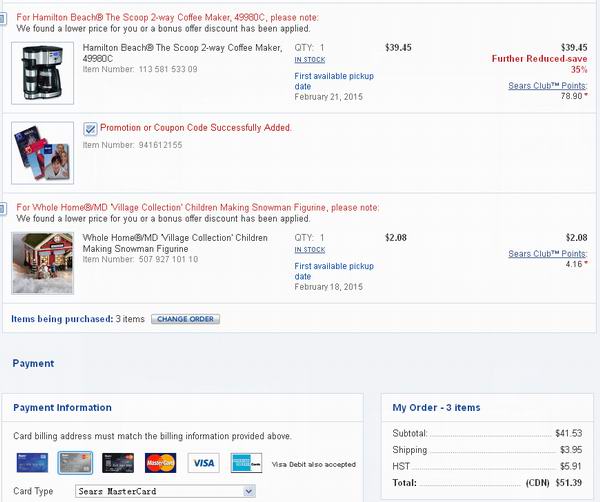The width and height of the screenshot is (600, 502).
Task: Click the checkmark icon beside promotion code message
Action: 90,128
